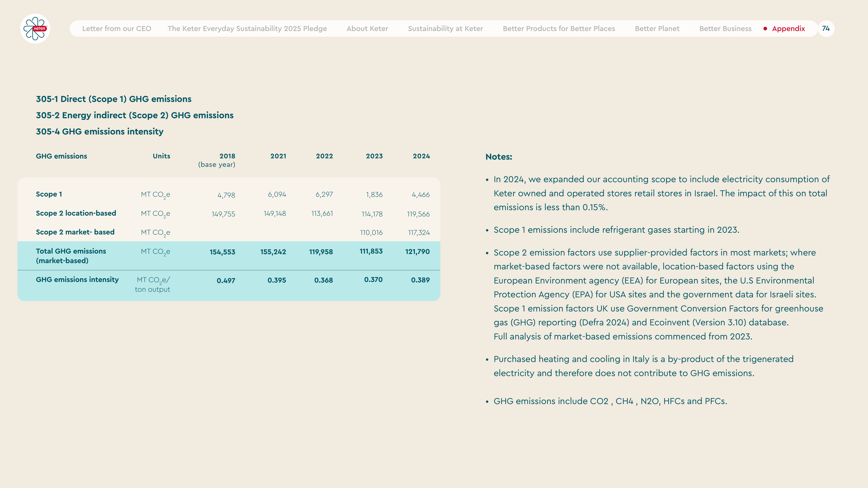Click the 305-4 GHG emissions intensity heading
Screen dimensions: 868x488
(x=99, y=131)
